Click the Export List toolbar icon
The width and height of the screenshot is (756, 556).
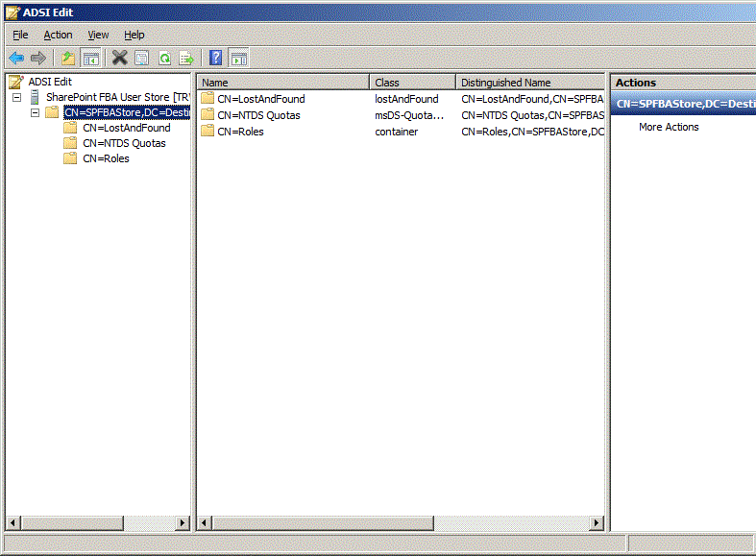(186, 59)
